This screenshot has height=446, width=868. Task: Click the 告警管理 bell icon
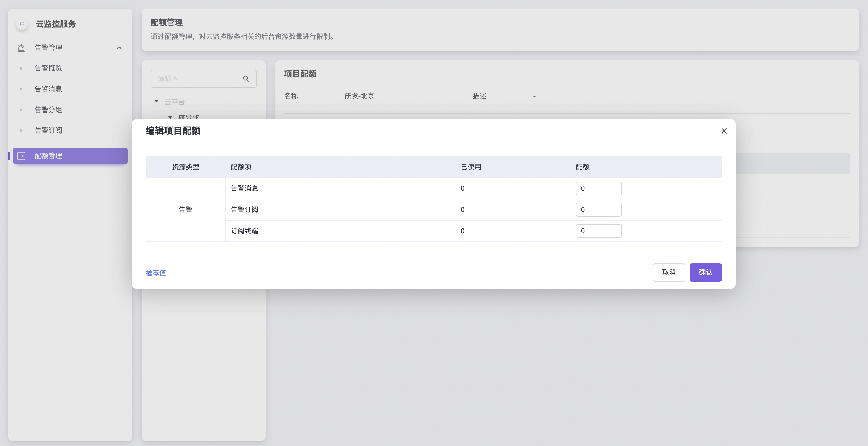(x=21, y=48)
